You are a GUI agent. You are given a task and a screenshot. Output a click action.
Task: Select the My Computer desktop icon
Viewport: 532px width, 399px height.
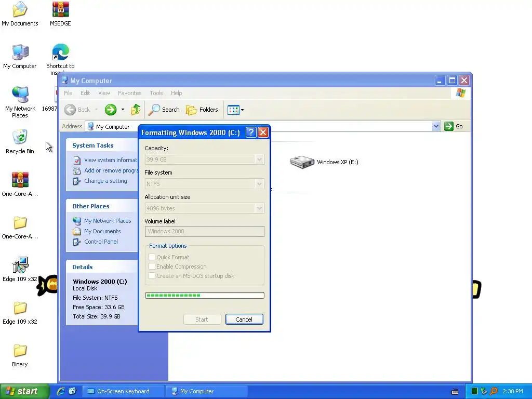point(20,57)
